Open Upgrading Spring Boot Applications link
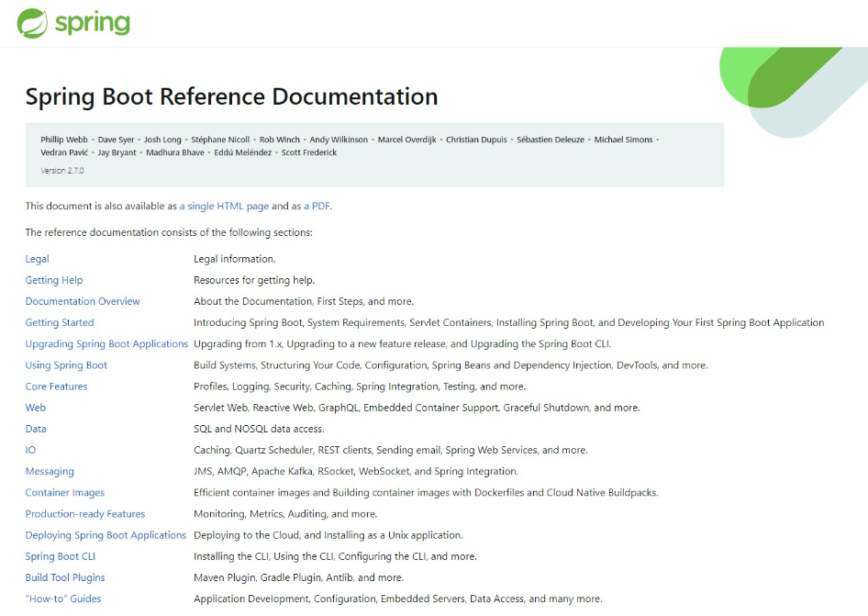This screenshot has width=868, height=616. point(106,344)
